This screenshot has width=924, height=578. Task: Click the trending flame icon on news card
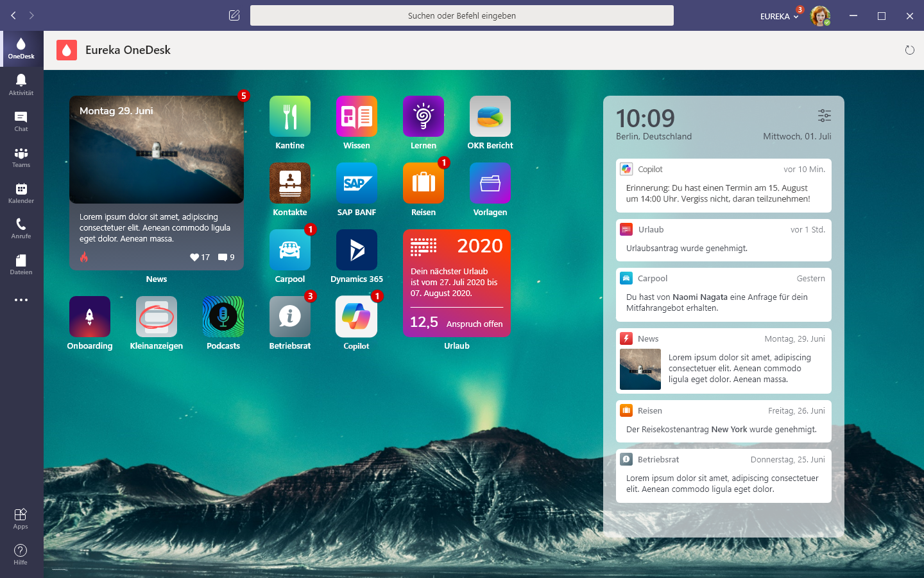tap(84, 257)
